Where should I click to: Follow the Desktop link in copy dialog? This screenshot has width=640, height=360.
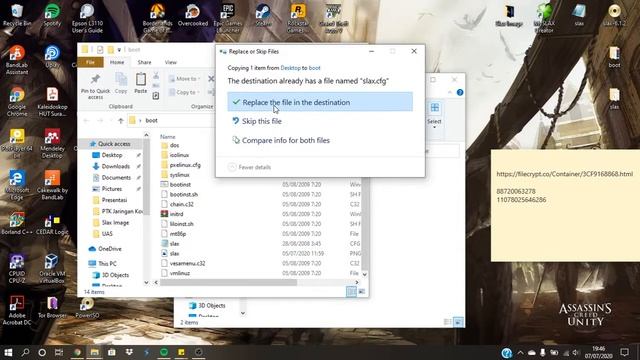tap(290, 68)
